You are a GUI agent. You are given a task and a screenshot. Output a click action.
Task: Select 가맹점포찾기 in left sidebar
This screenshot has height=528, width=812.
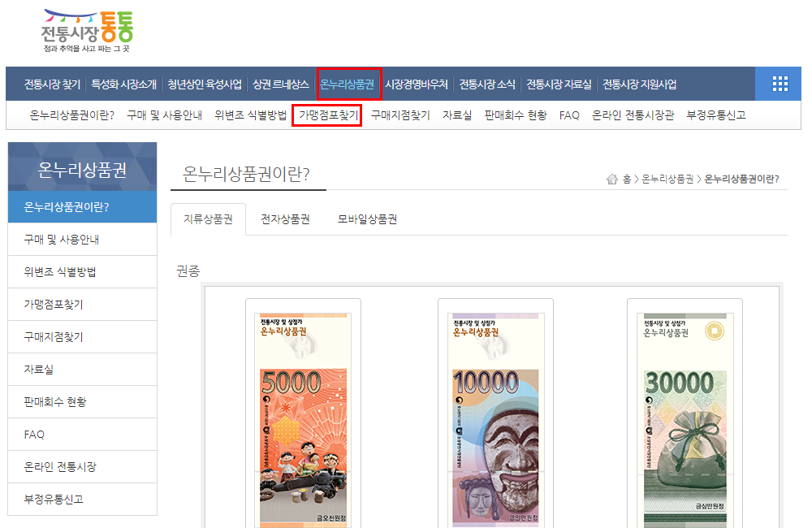pos(82,304)
